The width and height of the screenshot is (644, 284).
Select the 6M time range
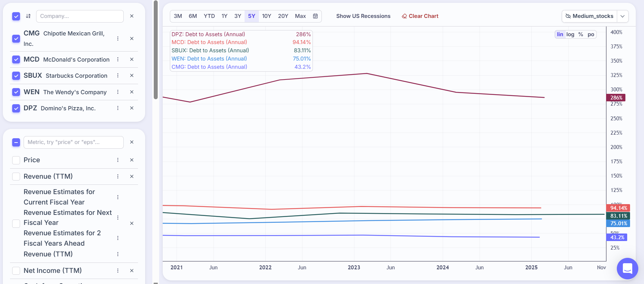point(193,16)
